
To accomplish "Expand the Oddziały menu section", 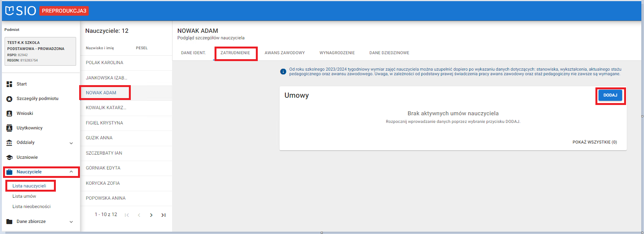I will pos(71,143).
